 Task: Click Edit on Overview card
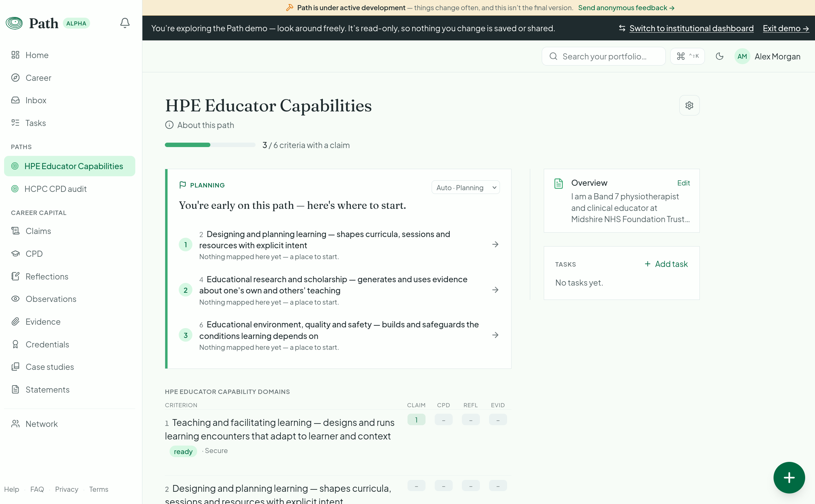click(x=683, y=183)
